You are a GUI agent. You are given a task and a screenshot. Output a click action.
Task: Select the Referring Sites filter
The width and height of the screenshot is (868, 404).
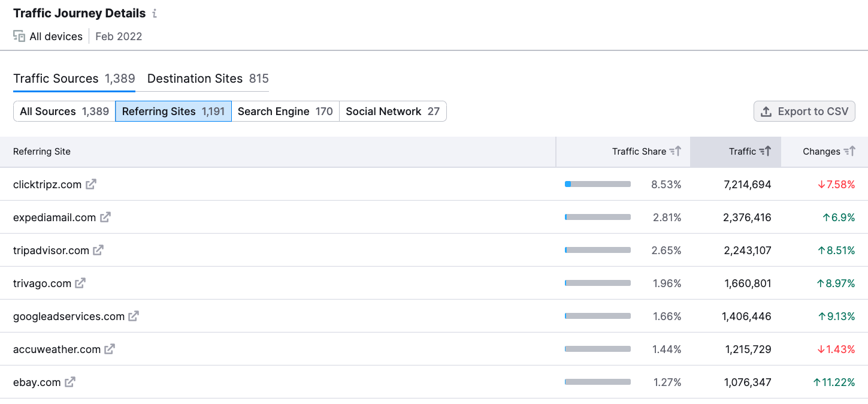[174, 111]
